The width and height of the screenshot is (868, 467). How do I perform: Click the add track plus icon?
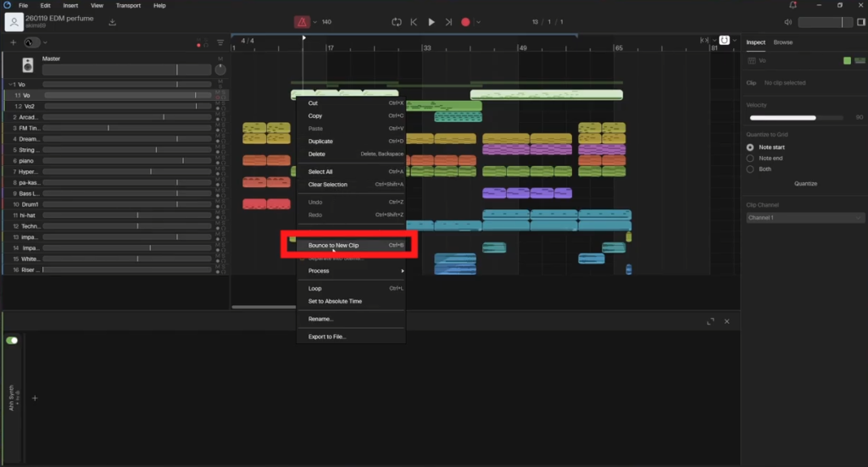14,42
